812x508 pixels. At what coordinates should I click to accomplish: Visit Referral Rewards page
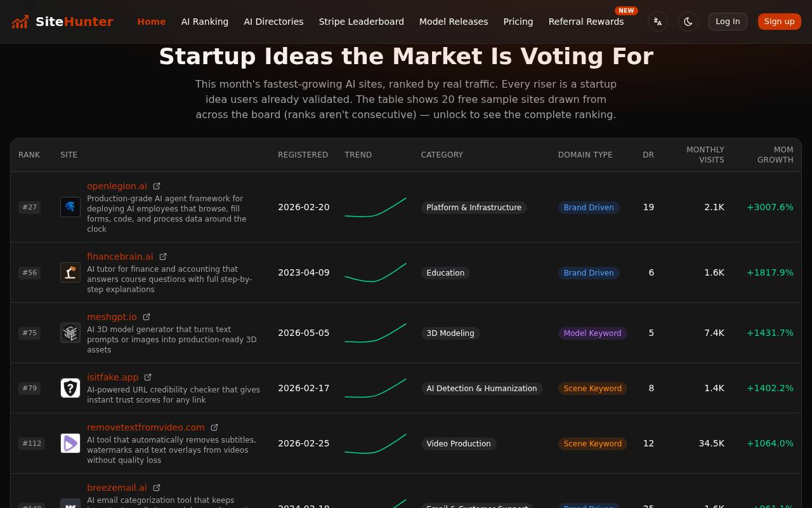click(586, 22)
